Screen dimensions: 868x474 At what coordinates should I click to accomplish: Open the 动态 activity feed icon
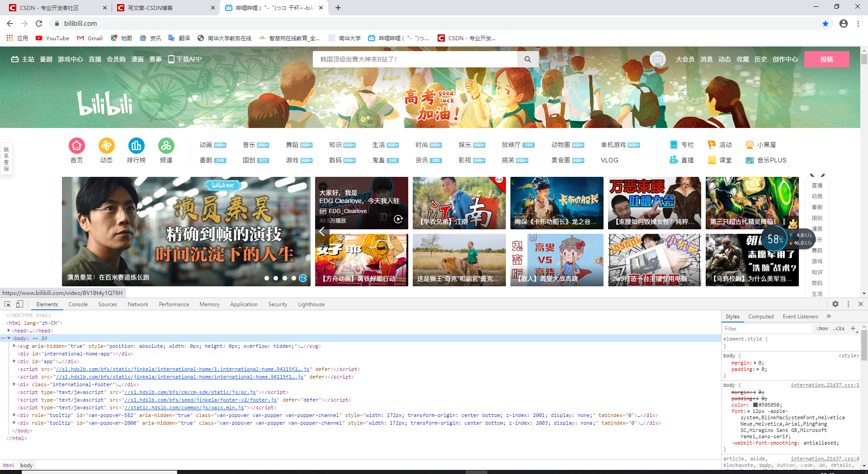pos(106,146)
